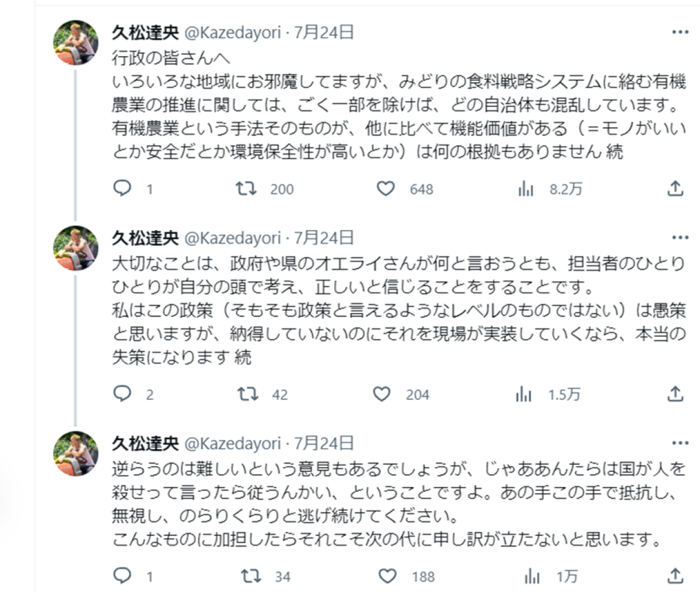Click the @Kazedayori handle on second tweet
The height and width of the screenshot is (592, 700).
pos(232,238)
